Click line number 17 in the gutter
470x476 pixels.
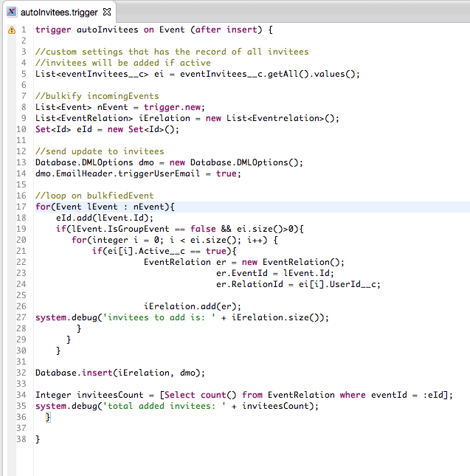24,207
